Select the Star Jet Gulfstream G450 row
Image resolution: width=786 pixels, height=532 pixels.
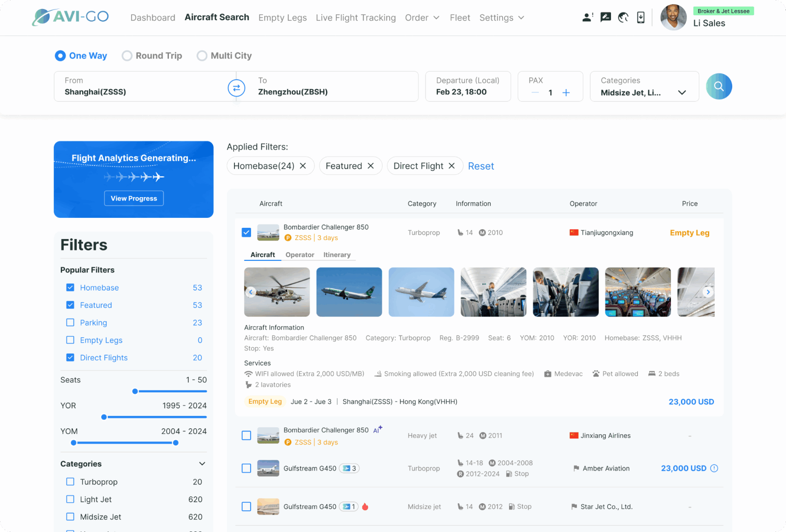click(246, 507)
